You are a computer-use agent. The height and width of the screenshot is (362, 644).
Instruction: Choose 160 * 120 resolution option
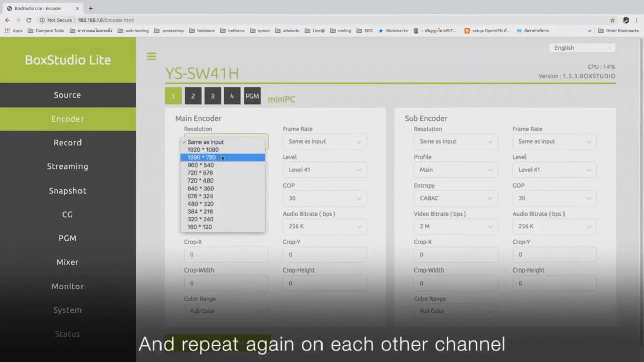(222, 227)
